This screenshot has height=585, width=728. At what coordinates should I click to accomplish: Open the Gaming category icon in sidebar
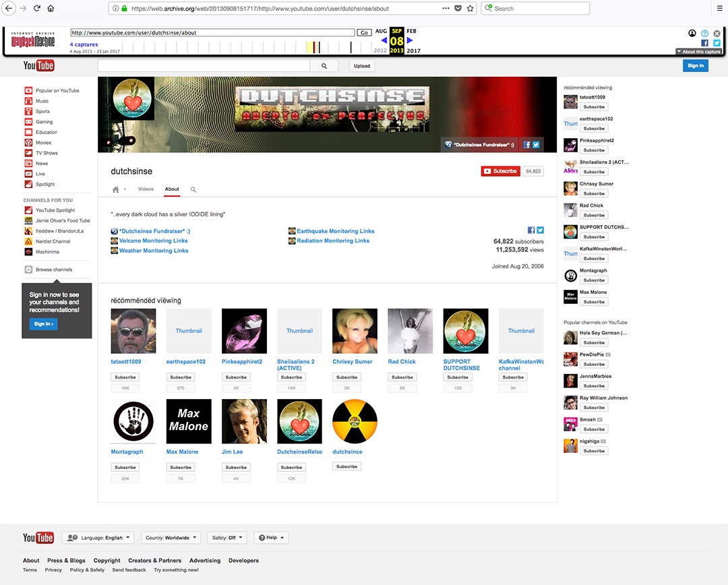[x=28, y=121]
